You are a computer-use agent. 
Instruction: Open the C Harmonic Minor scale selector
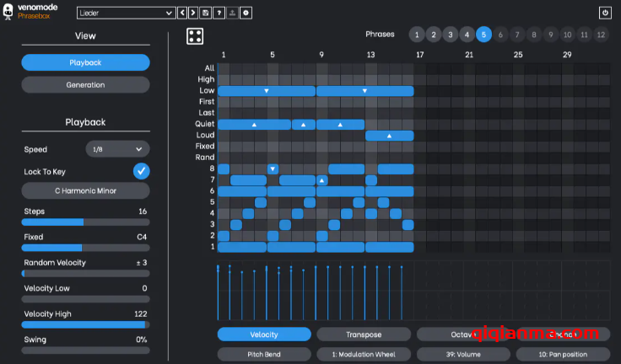(85, 191)
